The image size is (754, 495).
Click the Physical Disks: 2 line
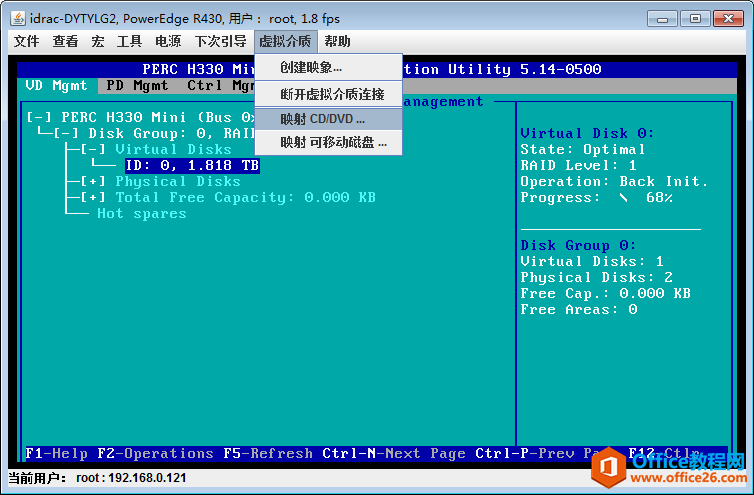[x=596, y=278]
